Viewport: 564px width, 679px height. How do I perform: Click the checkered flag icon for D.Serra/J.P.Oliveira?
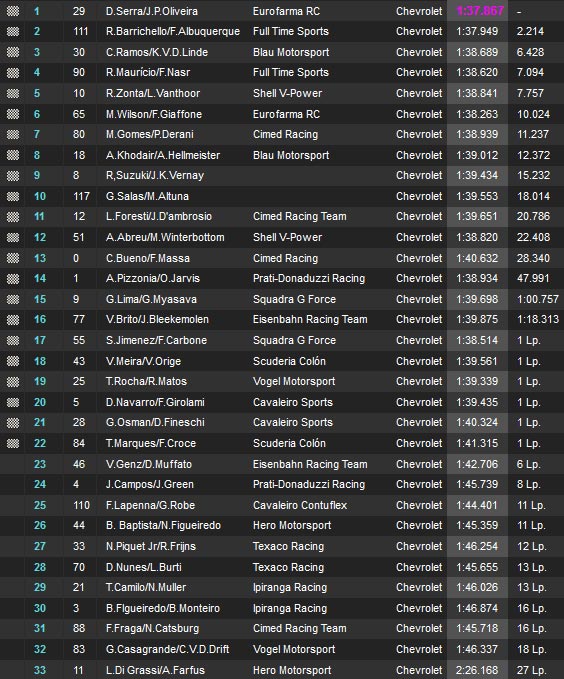click(x=13, y=11)
